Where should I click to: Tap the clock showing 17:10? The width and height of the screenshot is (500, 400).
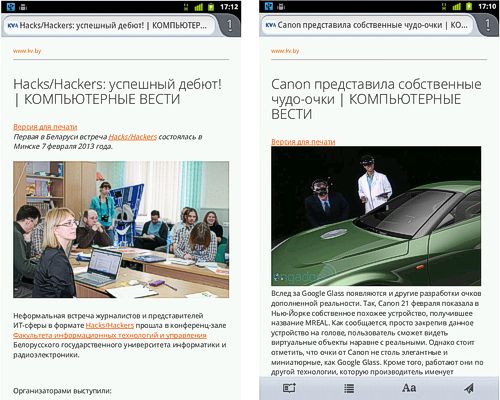(x=487, y=7)
